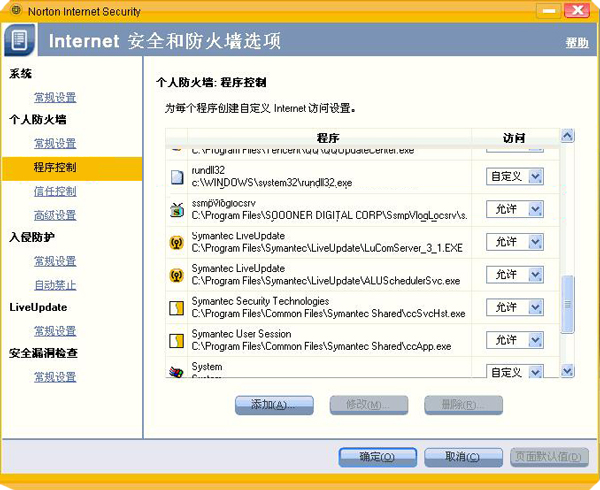Click the 修改(M)... button
The width and height of the screenshot is (600, 490).
coord(369,405)
